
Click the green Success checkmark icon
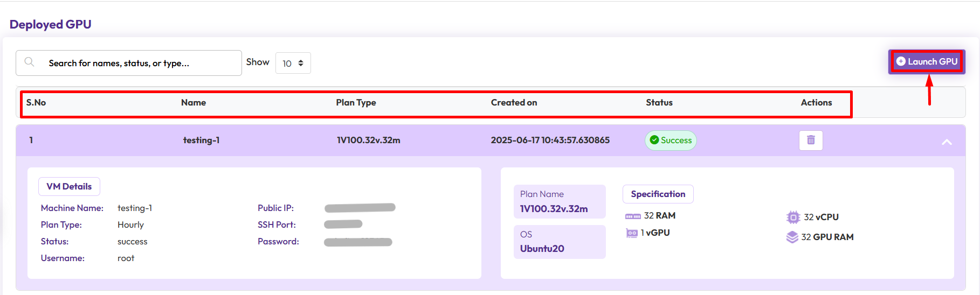point(654,141)
